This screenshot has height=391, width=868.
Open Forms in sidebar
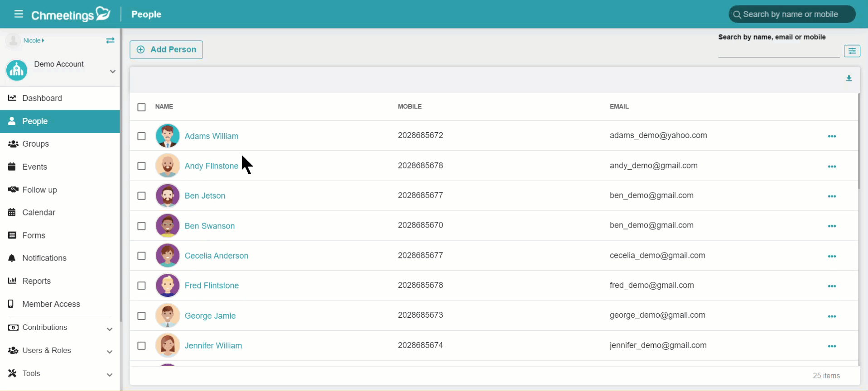tap(60, 235)
